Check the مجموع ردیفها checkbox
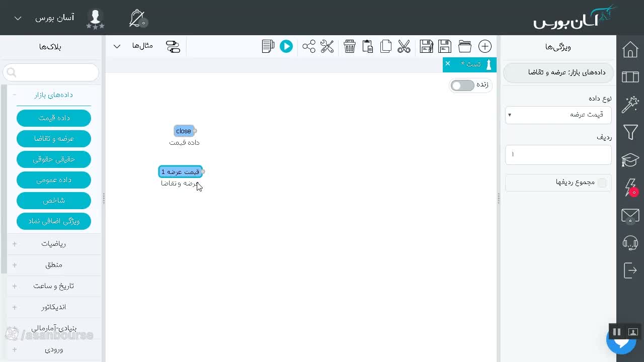The height and width of the screenshot is (362, 644). click(x=602, y=183)
